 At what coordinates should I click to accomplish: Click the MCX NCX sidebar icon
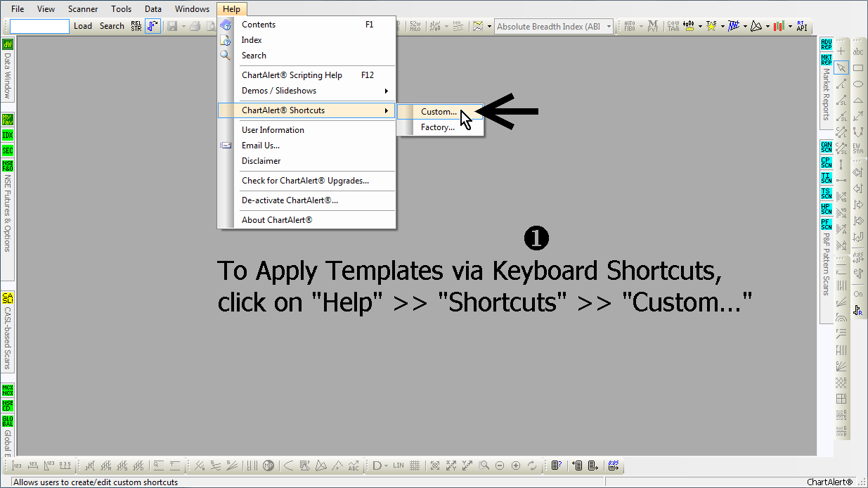click(8, 390)
